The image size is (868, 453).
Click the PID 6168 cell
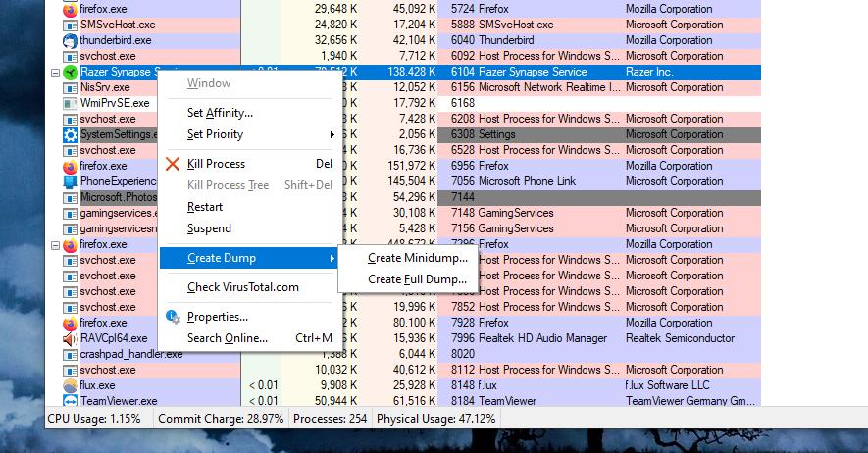[463, 103]
